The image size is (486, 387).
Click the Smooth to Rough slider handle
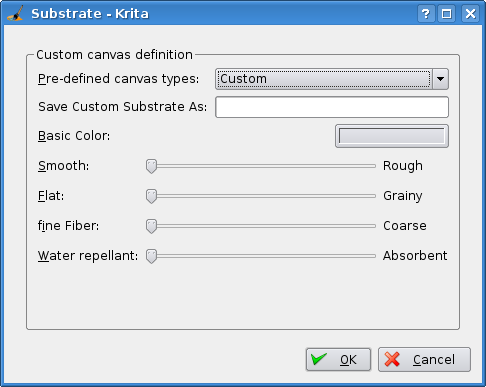pos(151,166)
